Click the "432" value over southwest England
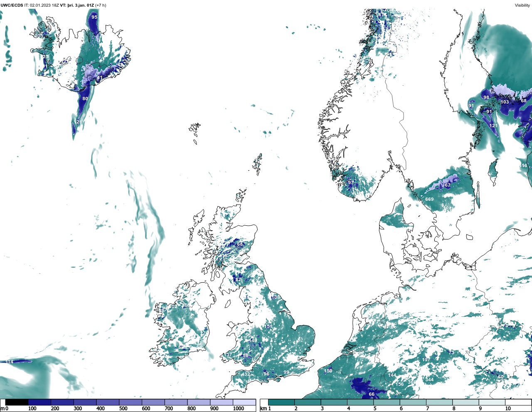 [246, 374]
